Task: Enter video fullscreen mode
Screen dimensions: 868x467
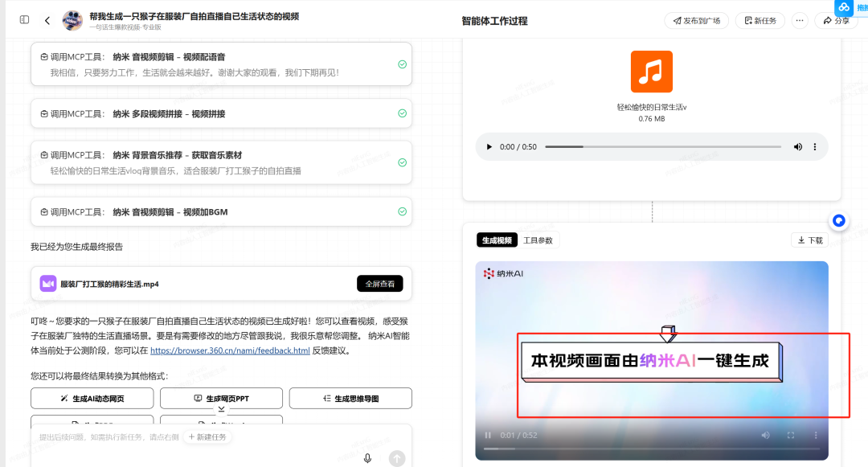Action: point(791,436)
